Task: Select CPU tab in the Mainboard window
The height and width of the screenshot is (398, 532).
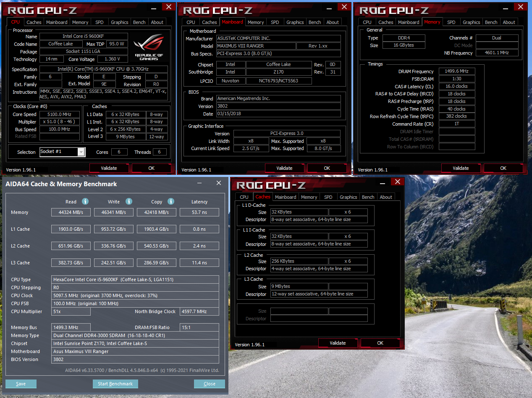Action: (x=191, y=22)
